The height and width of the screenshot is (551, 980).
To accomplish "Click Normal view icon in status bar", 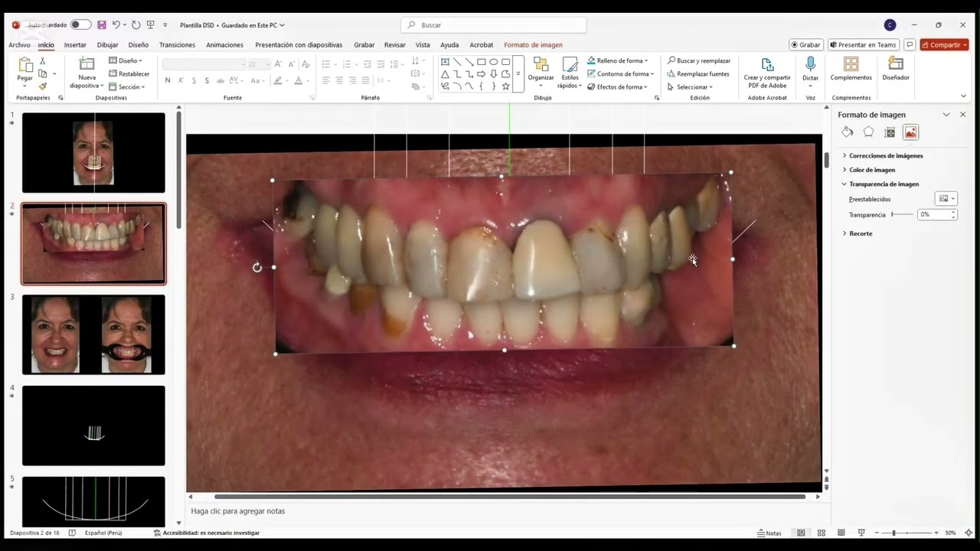I will tap(801, 533).
